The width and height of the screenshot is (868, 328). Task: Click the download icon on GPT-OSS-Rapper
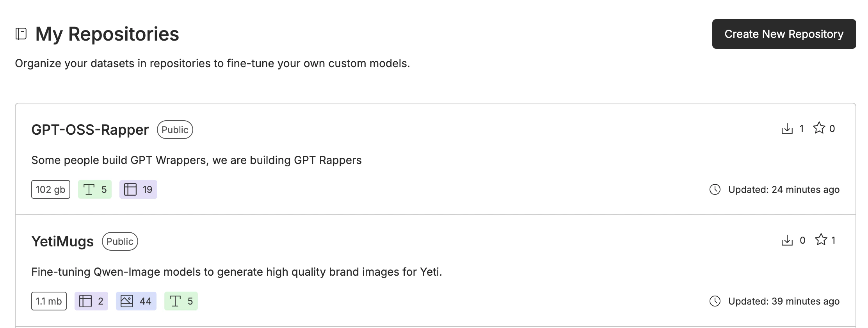[x=788, y=128]
